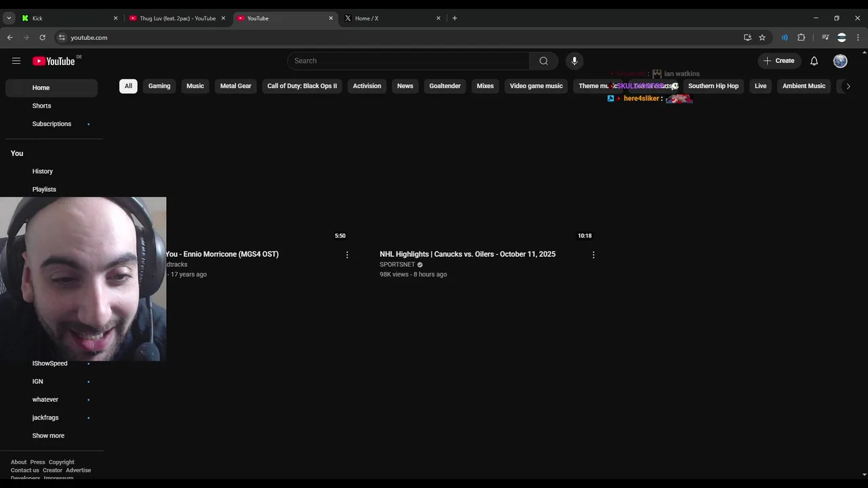Image resolution: width=868 pixels, height=488 pixels.
Task: Reload the page
Action: point(43,37)
